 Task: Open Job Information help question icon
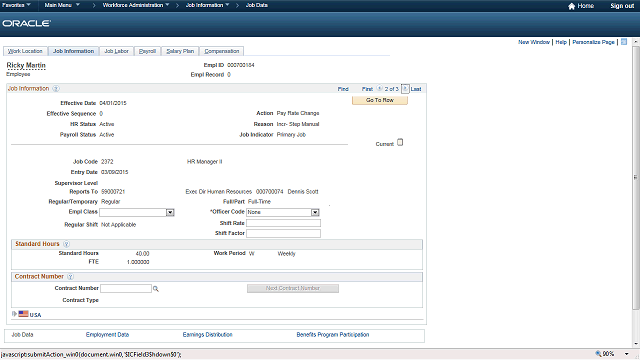56,89
